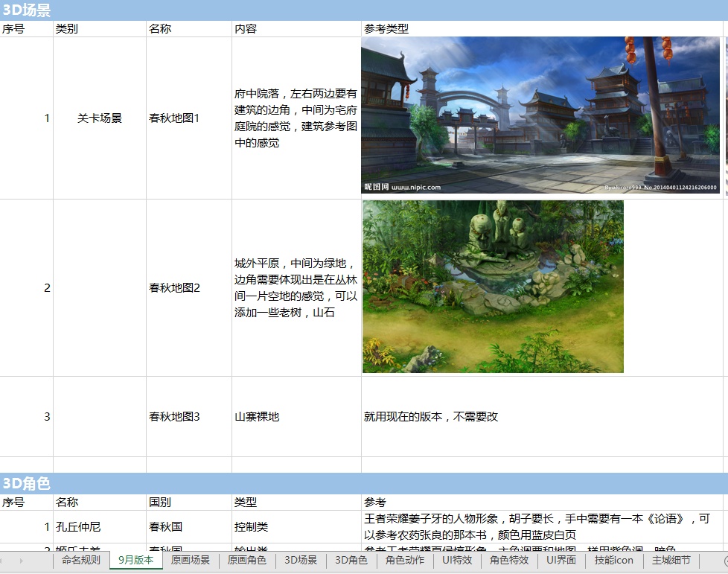Select the 关卡场景 cell
The image size is (728, 574).
pyautogui.click(x=100, y=118)
